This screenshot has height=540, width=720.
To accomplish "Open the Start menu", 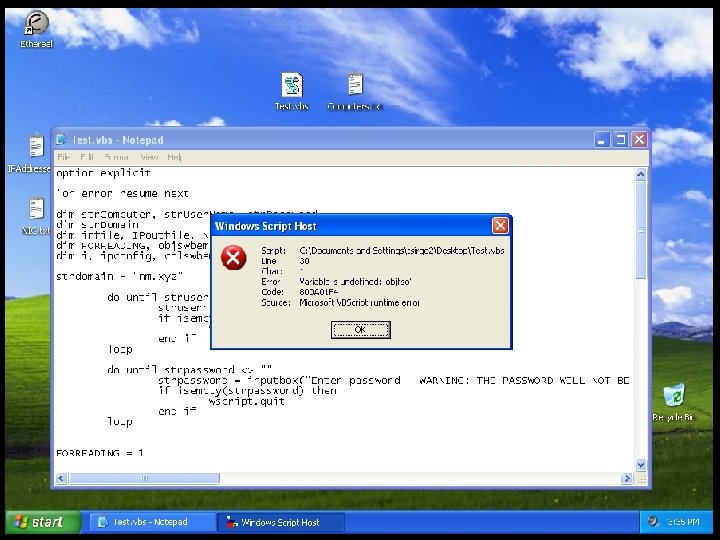I will [x=42, y=522].
